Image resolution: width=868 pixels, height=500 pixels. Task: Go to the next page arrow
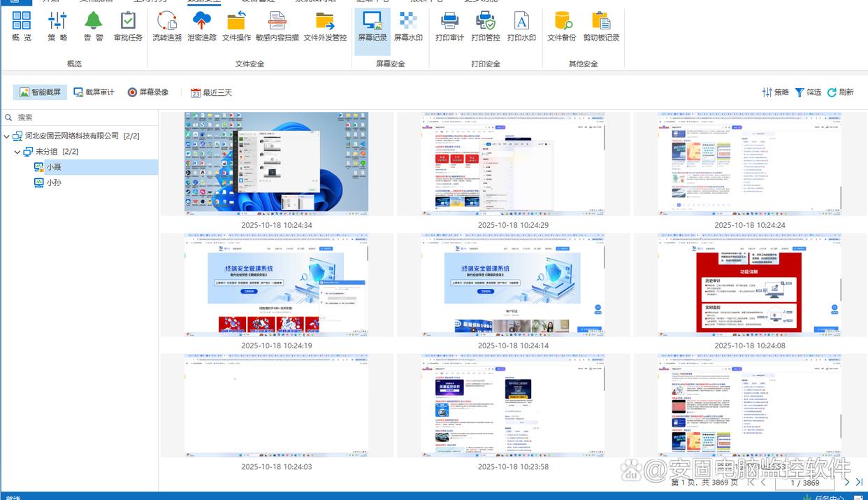tap(847, 482)
